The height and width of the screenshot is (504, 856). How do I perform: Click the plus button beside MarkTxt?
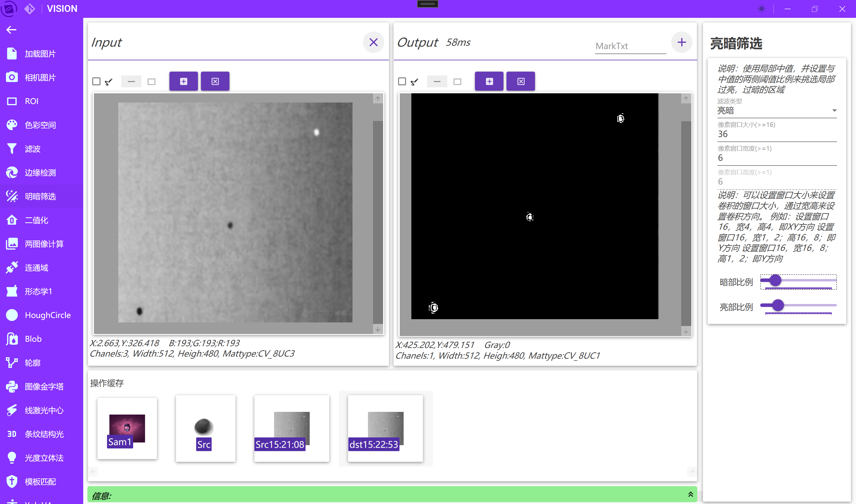682,42
